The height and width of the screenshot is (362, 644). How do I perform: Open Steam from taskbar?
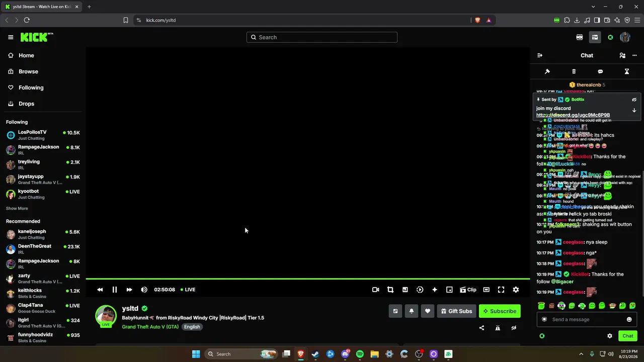[x=315, y=354]
